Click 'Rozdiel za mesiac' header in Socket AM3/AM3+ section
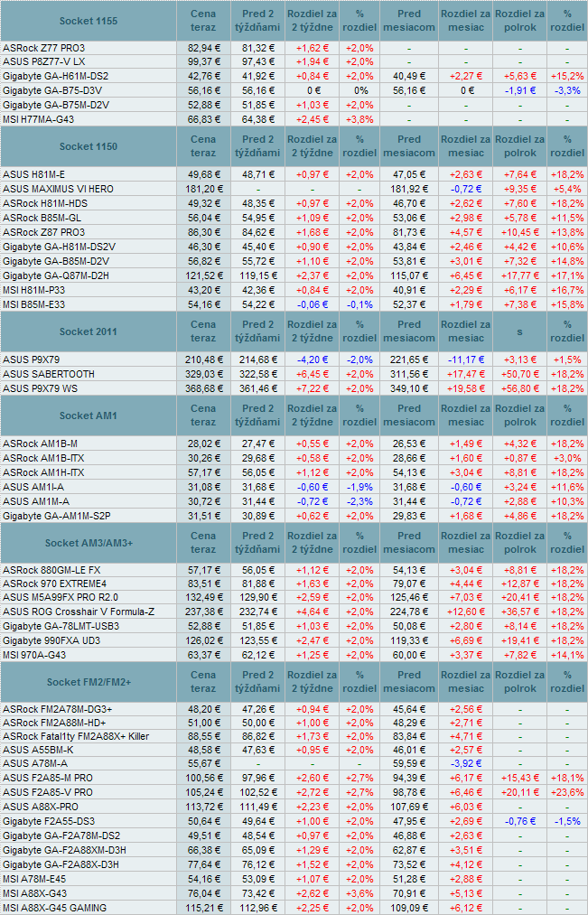This screenshot has width=588, height=915. click(x=465, y=543)
